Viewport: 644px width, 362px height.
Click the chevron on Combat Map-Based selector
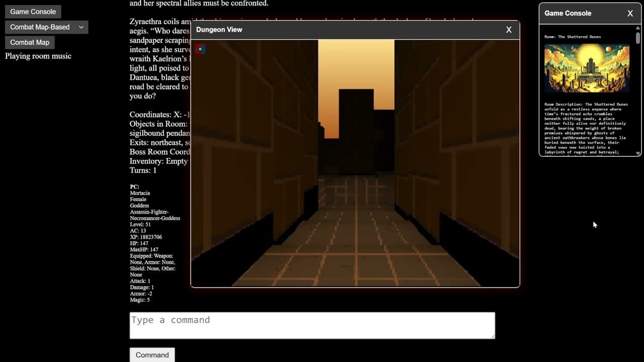81,27
